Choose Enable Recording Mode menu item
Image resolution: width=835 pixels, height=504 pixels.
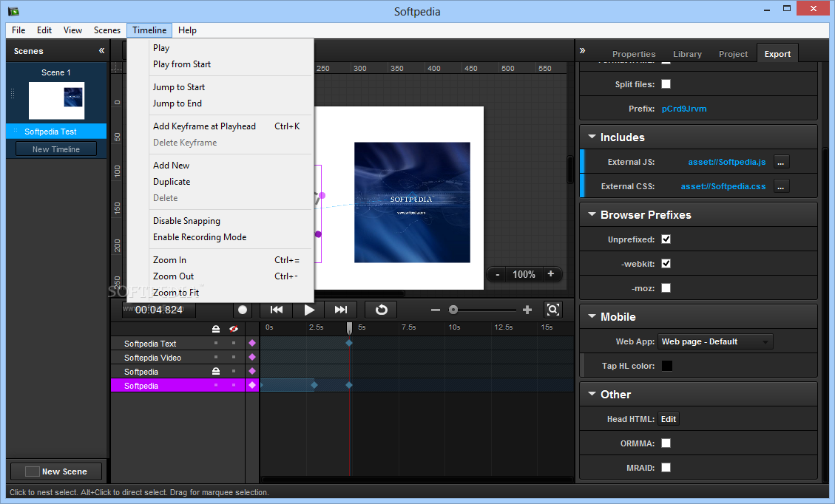[x=220, y=237]
